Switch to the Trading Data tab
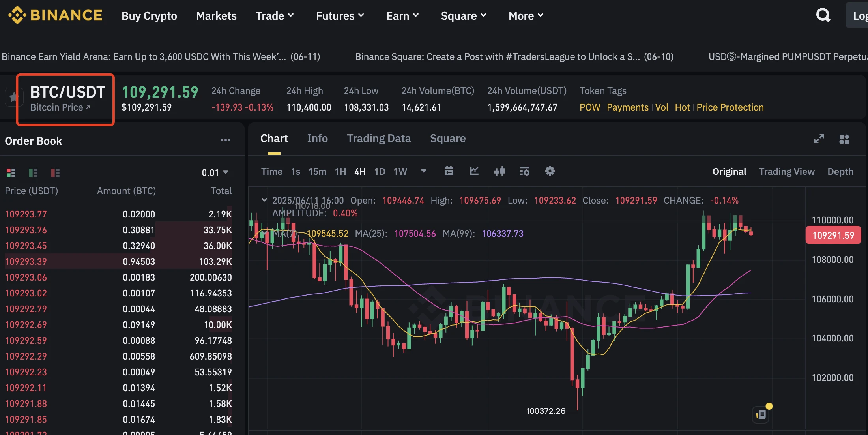Viewport: 868px width, 435px height. click(x=379, y=139)
